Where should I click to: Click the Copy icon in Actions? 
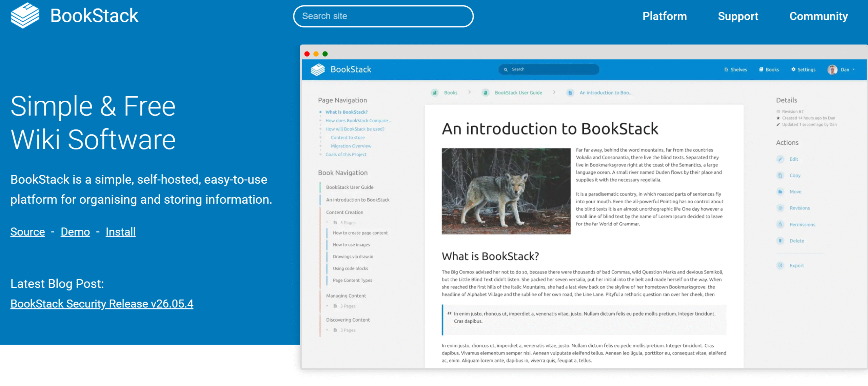780,175
